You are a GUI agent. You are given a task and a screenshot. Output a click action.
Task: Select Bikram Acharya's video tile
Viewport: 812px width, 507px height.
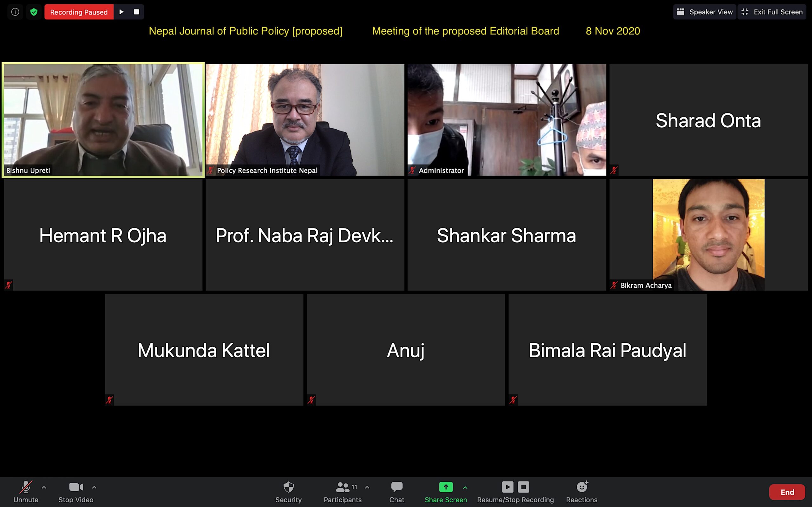coord(708,235)
